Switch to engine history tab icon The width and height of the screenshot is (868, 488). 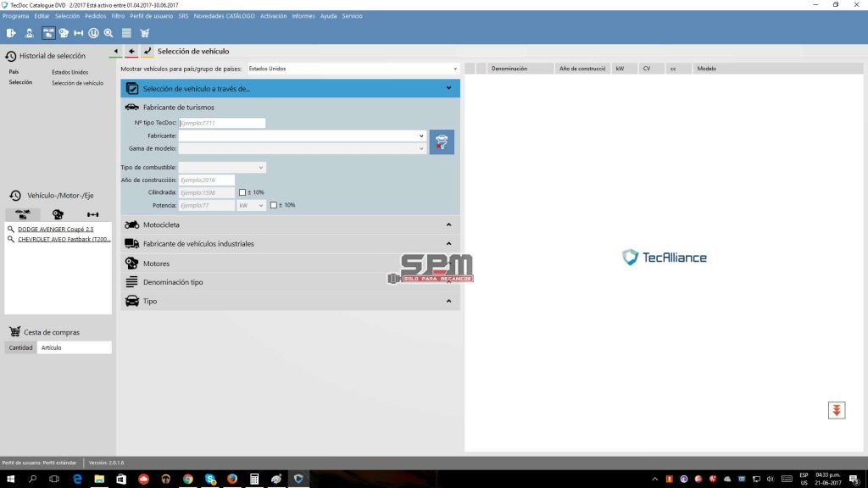58,214
